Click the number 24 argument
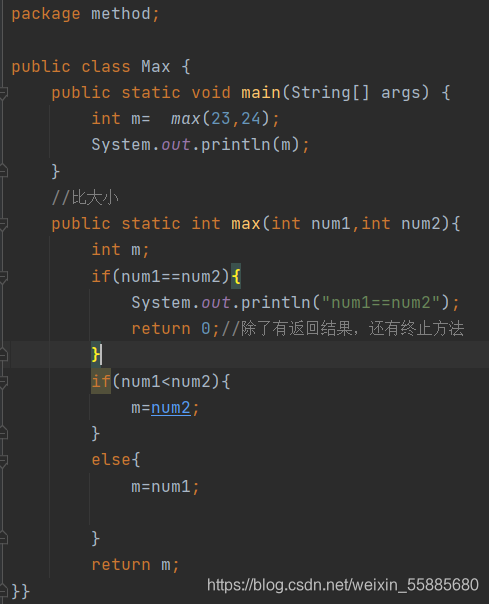Viewport: 489px width, 604px height. (x=251, y=119)
